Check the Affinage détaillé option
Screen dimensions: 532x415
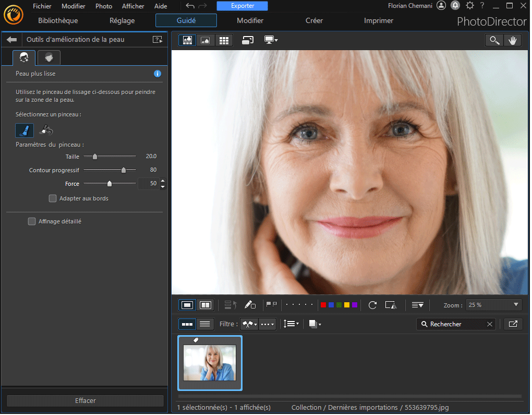(31, 221)
